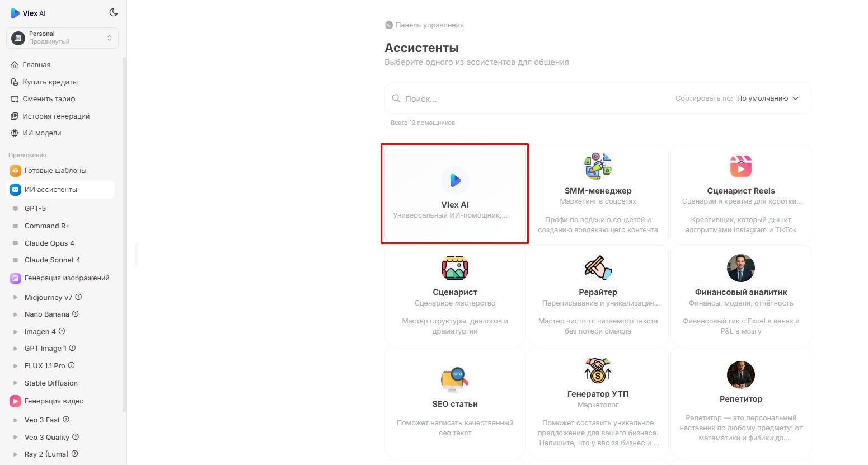
Task: Select the Финансовый аналитик avatar
Action: click(740, 267)
